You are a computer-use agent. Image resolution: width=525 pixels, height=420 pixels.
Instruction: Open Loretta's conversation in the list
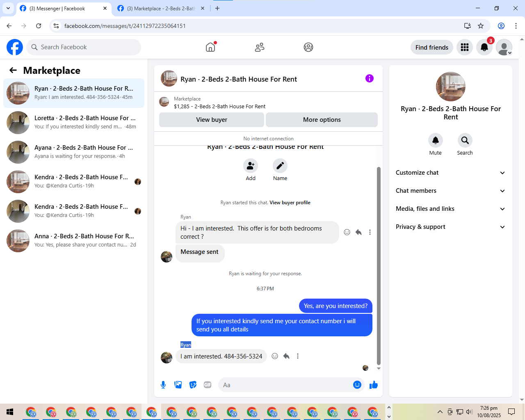point(74,123)
